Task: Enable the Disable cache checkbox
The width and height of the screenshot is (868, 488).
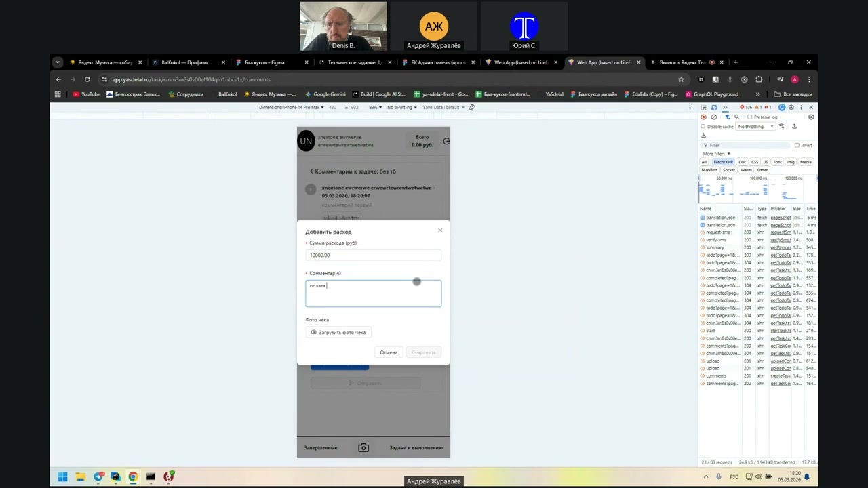Action: pyautogui.click(x=703, y=127)
